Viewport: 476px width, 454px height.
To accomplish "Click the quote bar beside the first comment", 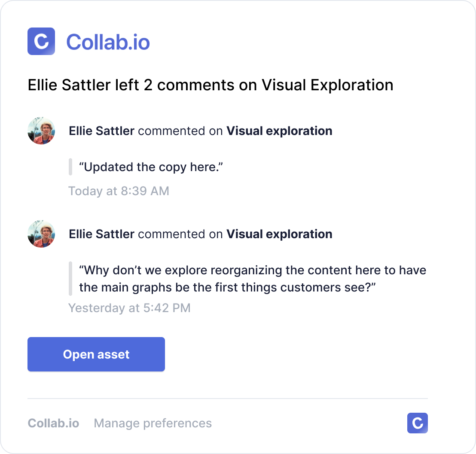I will coord(70,167).
